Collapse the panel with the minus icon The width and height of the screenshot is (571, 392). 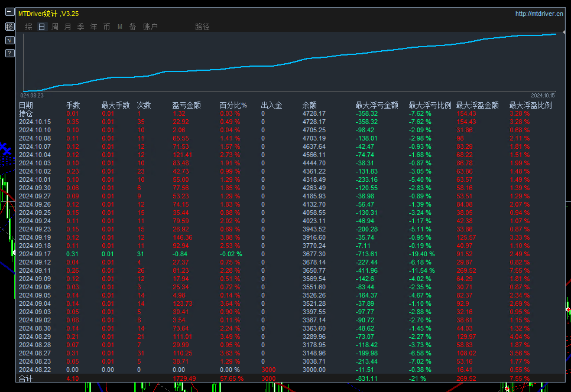coord(10,12)
